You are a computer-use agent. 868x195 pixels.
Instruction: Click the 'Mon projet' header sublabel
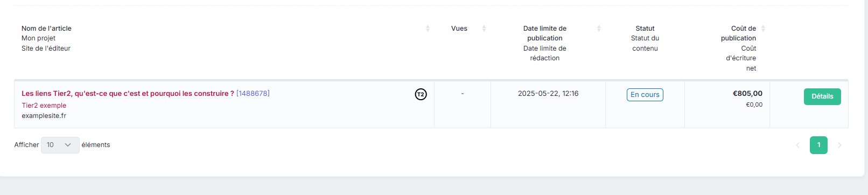pos(38,38)
